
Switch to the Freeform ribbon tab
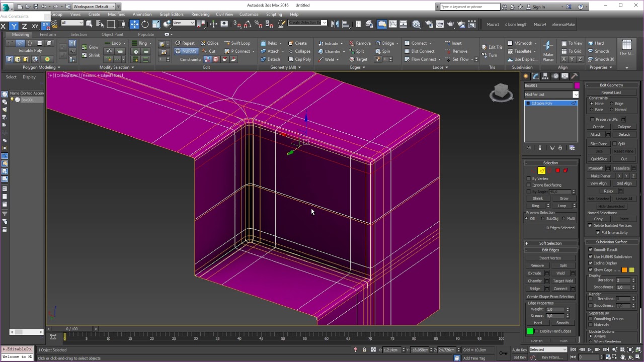(x=48, y=35)
